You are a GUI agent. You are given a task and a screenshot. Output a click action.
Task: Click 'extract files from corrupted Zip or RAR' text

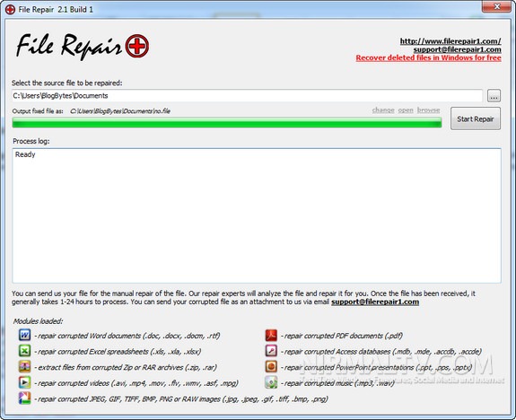[x=126, y=367]
